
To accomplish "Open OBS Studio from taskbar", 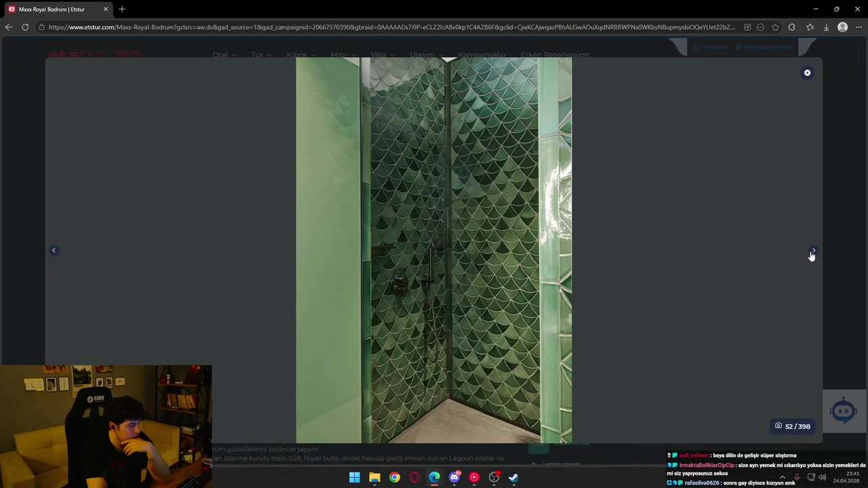I will point(494,477).
